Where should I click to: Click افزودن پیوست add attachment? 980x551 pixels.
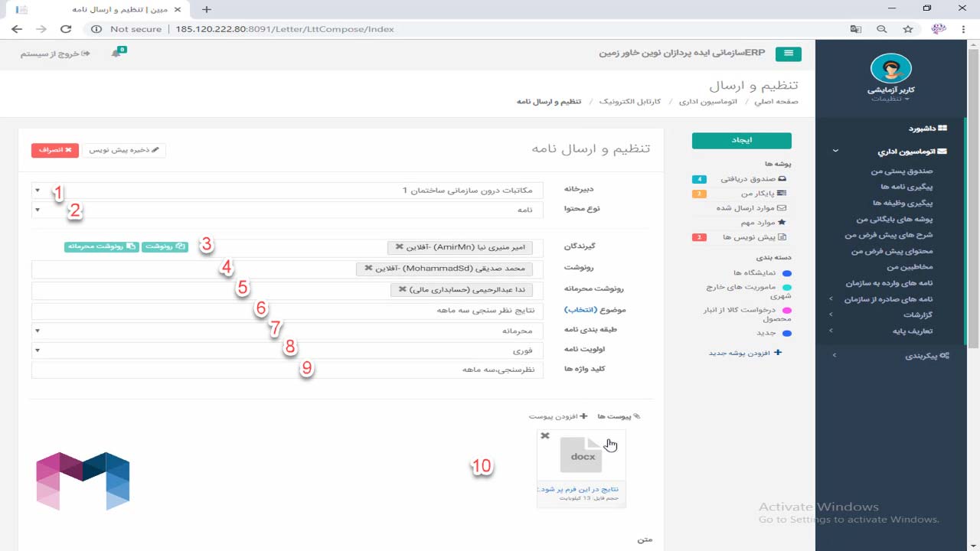(x=558, y=416)
